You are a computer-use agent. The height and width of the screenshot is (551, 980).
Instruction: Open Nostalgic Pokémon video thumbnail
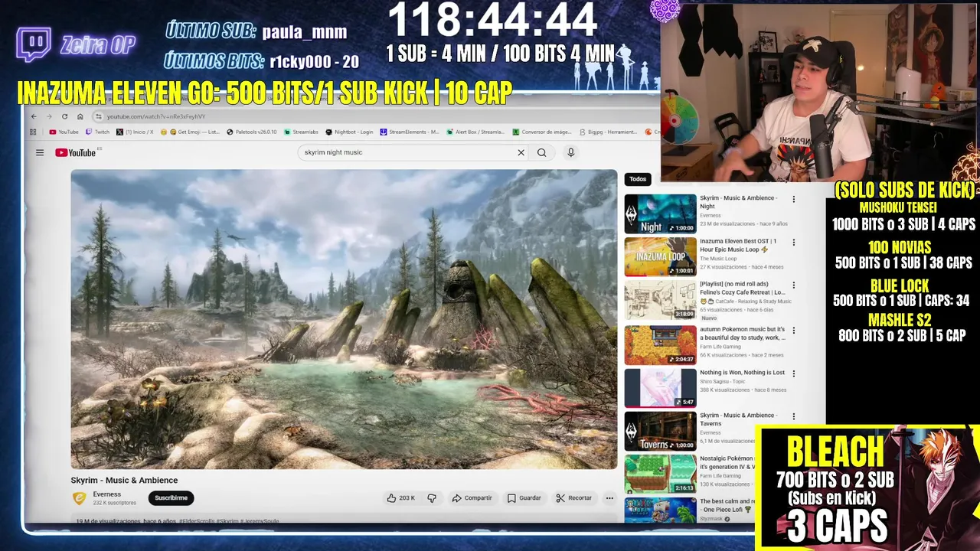660,474
